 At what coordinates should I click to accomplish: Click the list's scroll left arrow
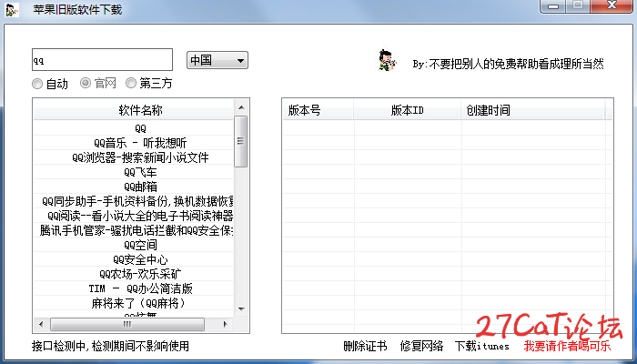[41, 324]
